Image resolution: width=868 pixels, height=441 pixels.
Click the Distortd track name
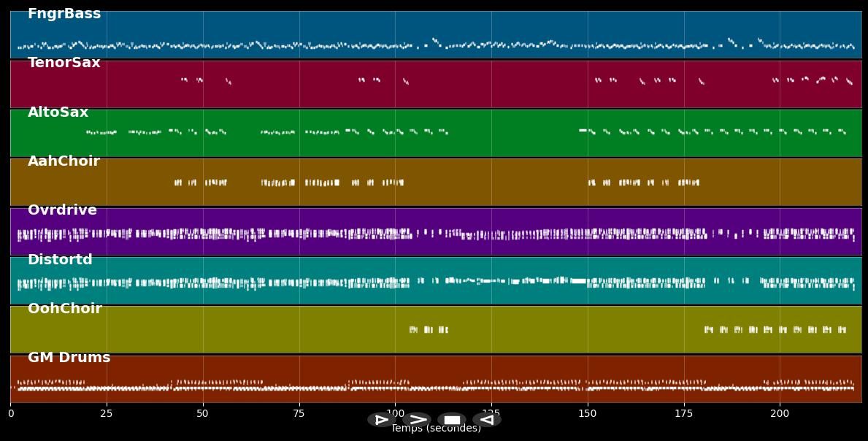(60, 260)
